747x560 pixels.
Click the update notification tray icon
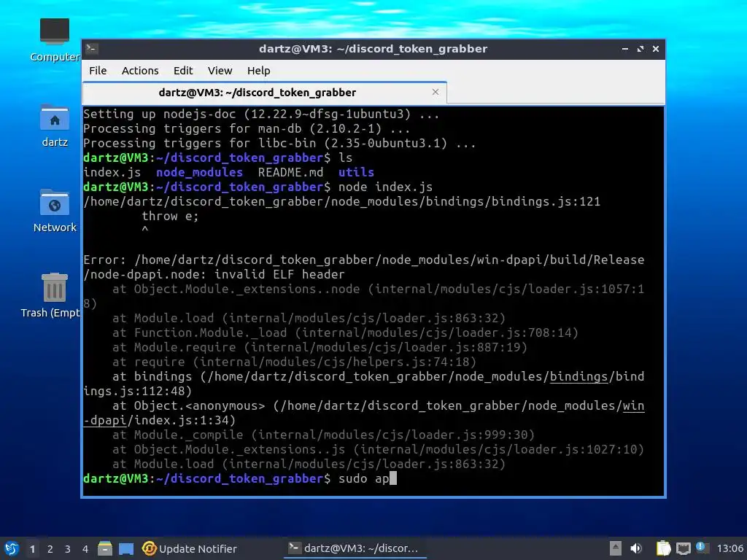[701, 548]
